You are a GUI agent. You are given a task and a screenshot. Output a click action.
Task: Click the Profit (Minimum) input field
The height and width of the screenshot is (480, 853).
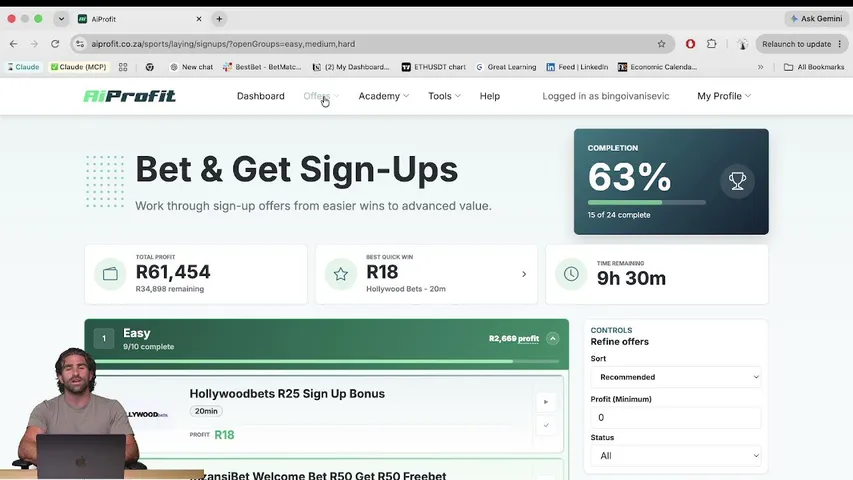(x=676, y=417)
